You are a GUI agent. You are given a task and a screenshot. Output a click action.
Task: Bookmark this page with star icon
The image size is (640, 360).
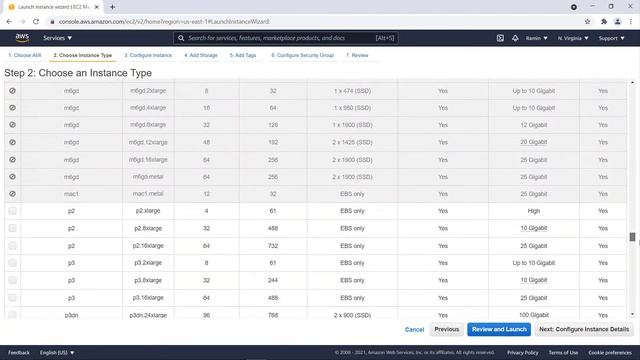coord(587,22)
